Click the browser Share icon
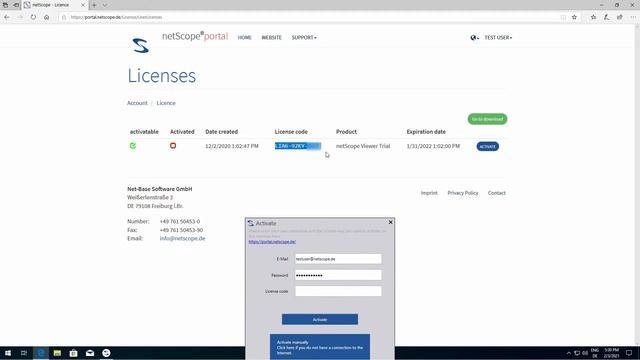640x360 pixels. click(620, 17)
